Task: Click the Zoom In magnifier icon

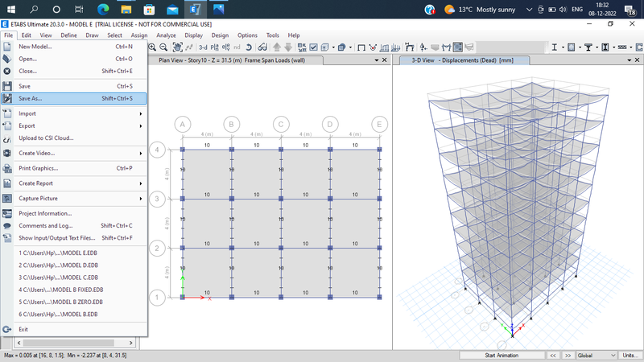Action: [x=152, y=47]
